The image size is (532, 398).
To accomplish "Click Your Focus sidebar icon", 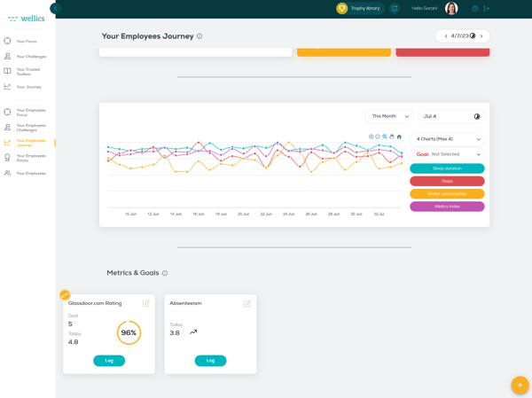I will (7, 41).
